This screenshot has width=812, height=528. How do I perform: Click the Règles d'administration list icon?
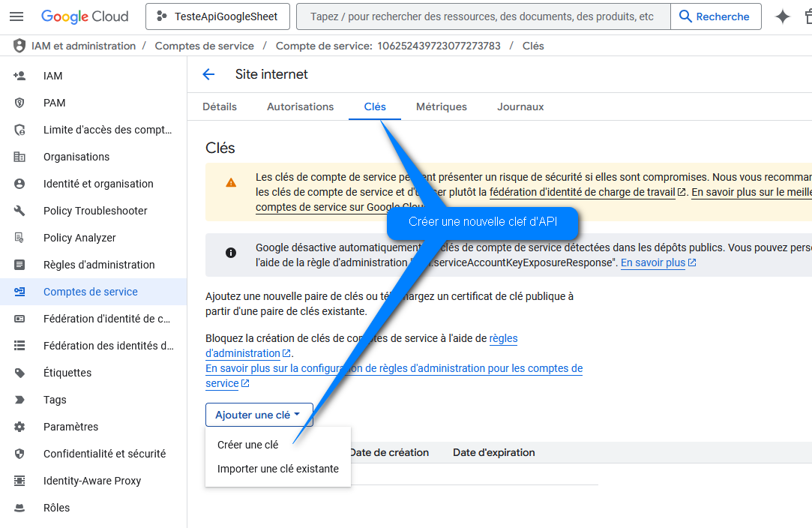coord(19,264)
